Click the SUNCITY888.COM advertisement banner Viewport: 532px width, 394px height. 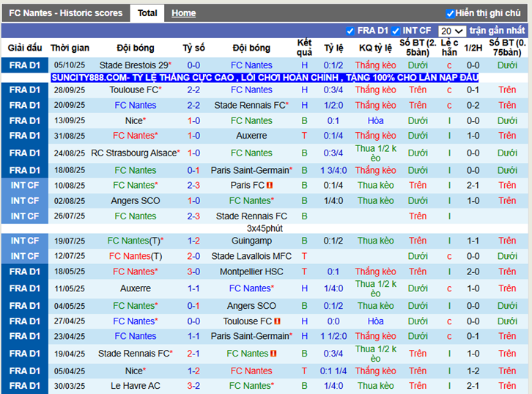pos(265,78)
